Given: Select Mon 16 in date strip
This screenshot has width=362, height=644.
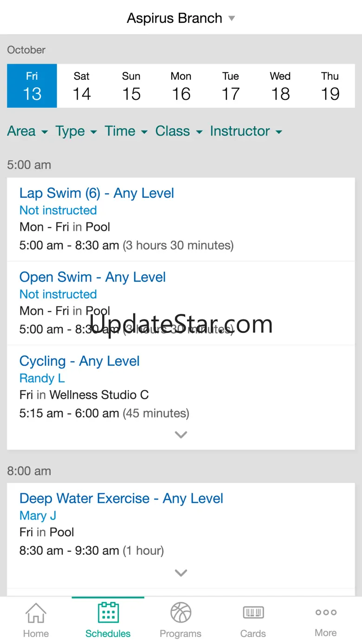Looking at the screenshot, I should click(x=181, y=86).
